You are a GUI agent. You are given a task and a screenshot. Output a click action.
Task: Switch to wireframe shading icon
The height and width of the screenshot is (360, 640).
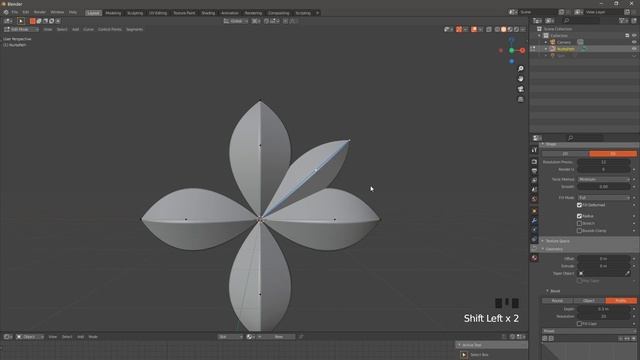497,29
